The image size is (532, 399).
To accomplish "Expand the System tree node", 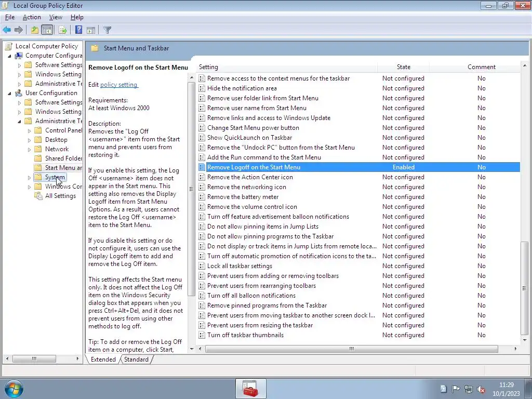I will [29, 178].
